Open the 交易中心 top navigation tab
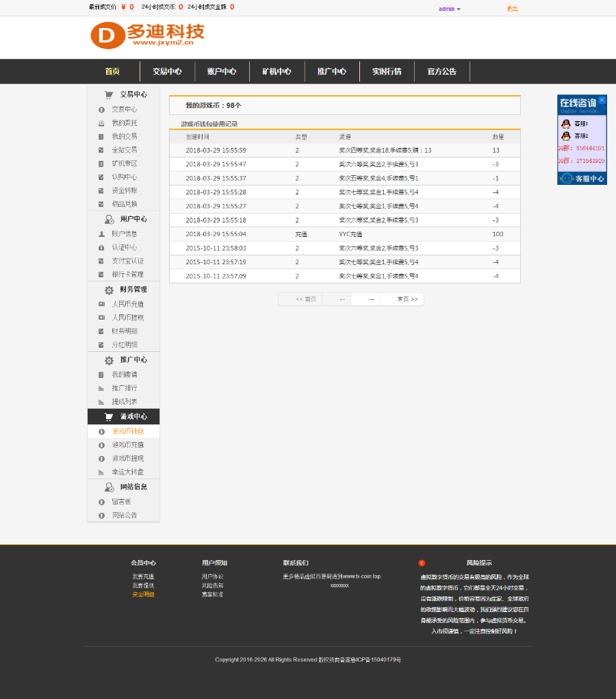616x699 pixels. click(167, 71)
